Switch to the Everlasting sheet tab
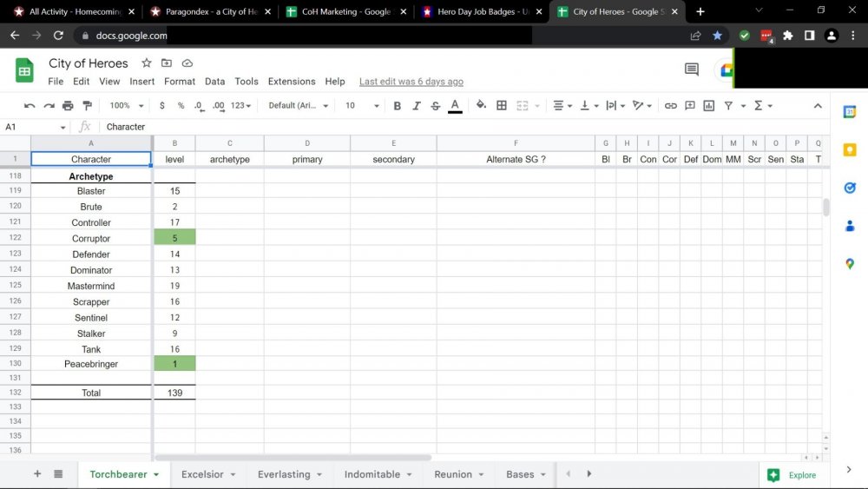Viewport: 868px width, 489px height. pos(284,474)
